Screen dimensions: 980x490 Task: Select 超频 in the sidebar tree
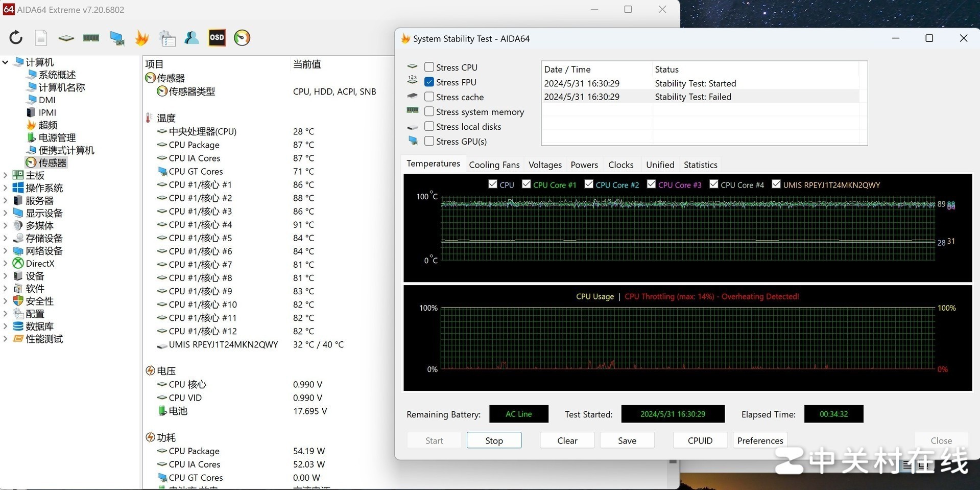[x=47, y=125]
